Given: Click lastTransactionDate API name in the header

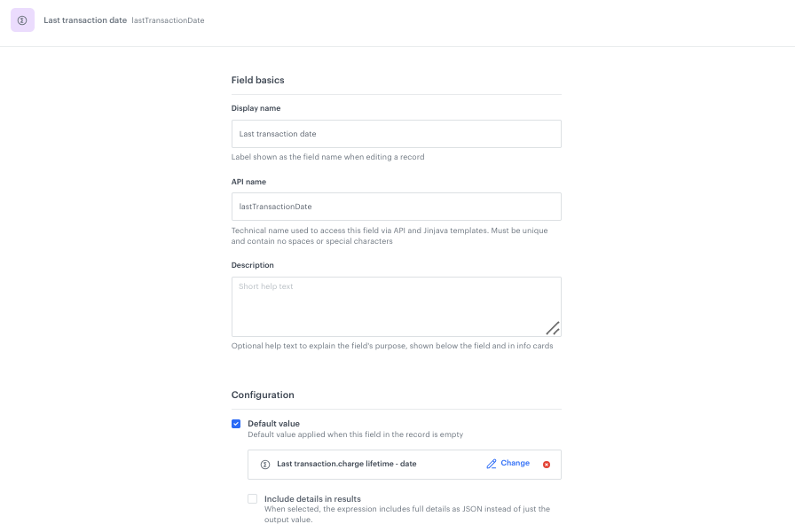Looking at the screenshot, I should click(x=168, y=20).
